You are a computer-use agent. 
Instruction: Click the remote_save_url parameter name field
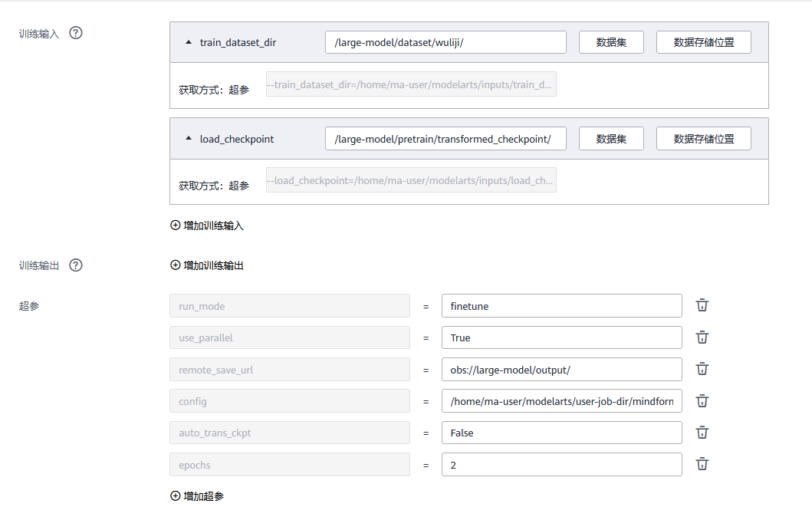[290, 369]
